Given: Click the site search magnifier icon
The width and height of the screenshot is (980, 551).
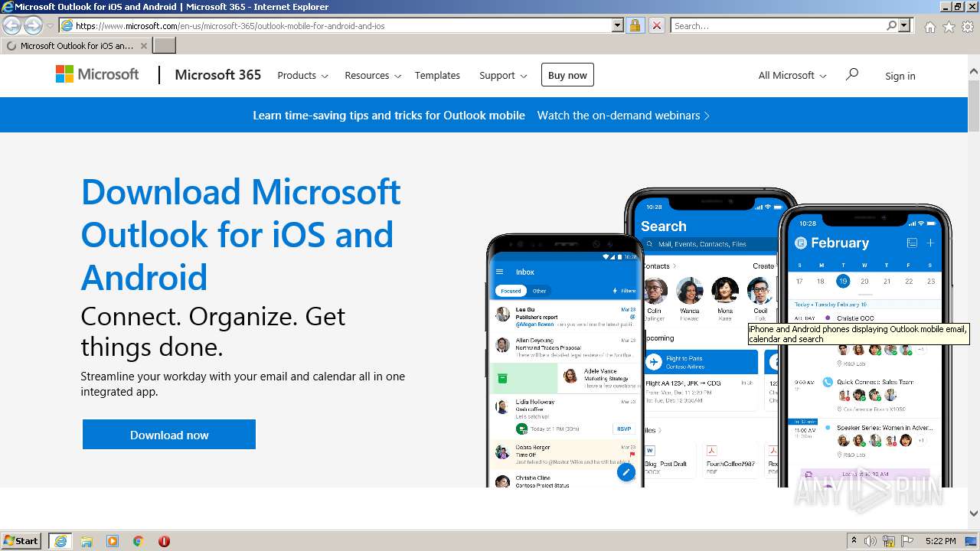Looking at the screenshot, I should tap(851, 74).
